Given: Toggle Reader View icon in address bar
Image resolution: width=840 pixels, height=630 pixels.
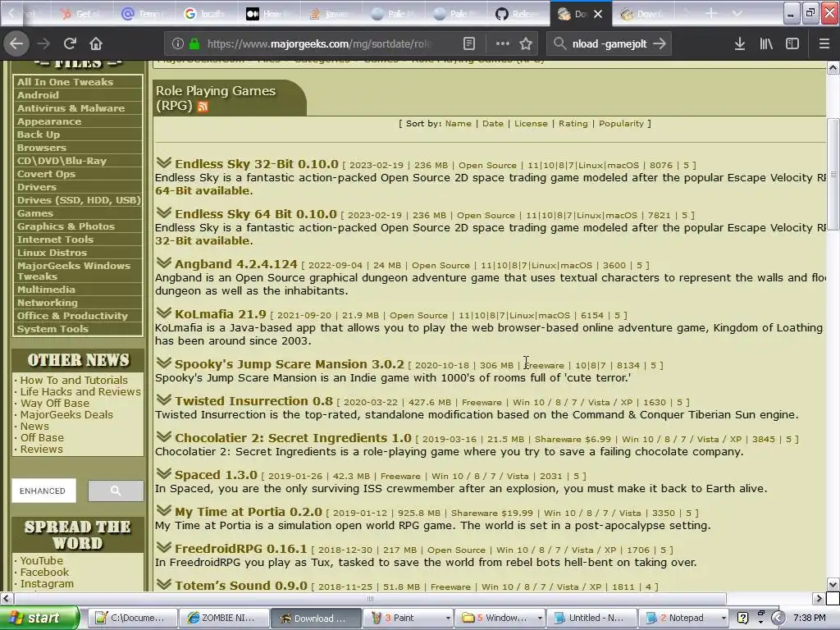Looking at the screenshot, I should click(x=468, y=44).
